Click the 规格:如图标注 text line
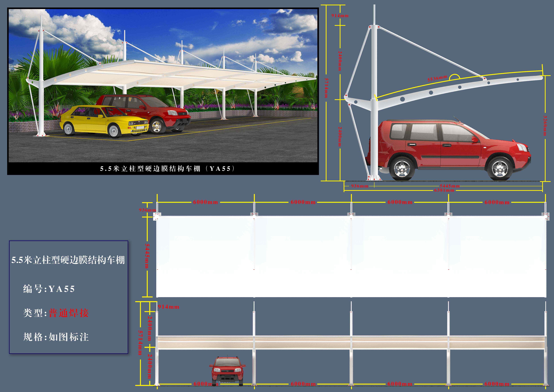554x392 pixels. [x=56, y=337]
